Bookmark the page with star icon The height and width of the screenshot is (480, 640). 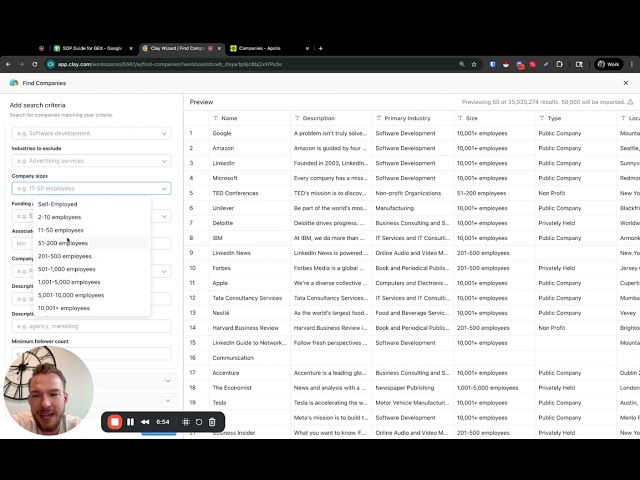pos(474,64)
